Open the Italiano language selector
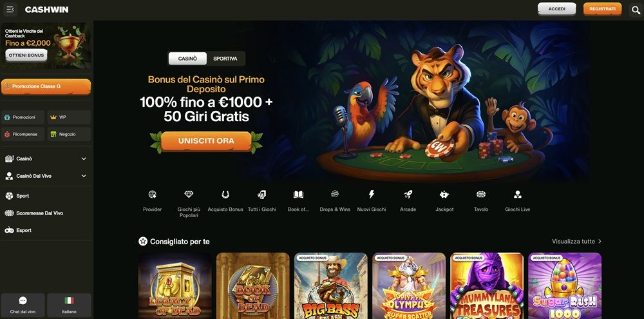The height and width of the screenshot is (319, 644). coord(69,305)
